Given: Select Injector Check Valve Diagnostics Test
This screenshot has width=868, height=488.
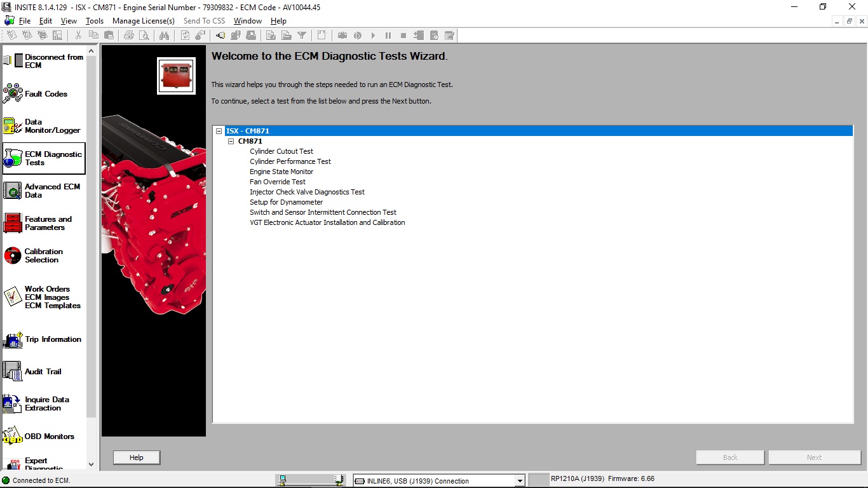Looking at the screenshot, I should click(x=307, y=192).
